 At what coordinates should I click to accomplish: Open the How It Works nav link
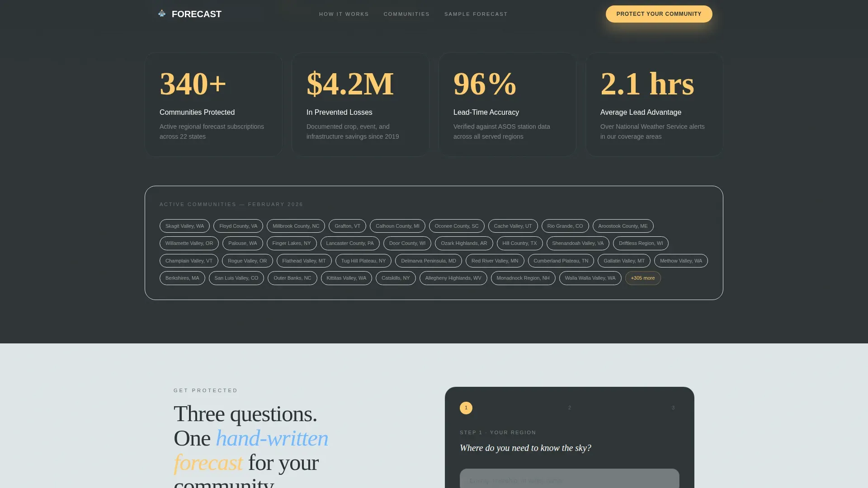pyautogui.click(x=344, y=14)
